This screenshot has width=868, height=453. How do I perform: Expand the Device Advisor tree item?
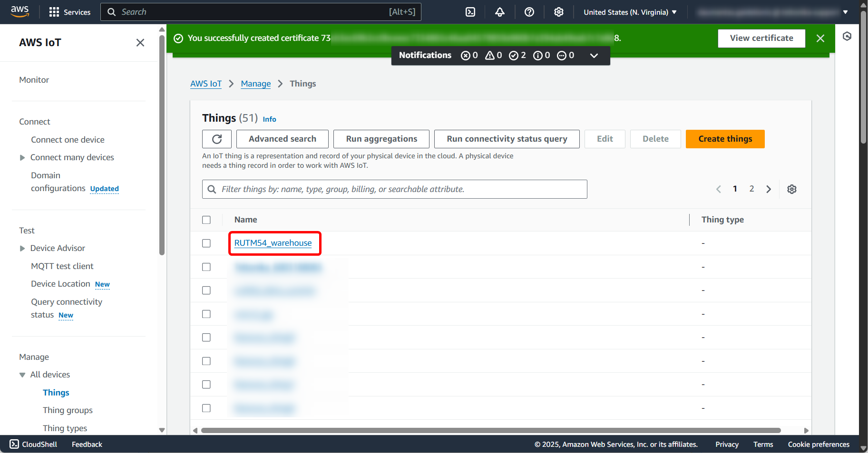pyautogui.click(x=22, y=249)
